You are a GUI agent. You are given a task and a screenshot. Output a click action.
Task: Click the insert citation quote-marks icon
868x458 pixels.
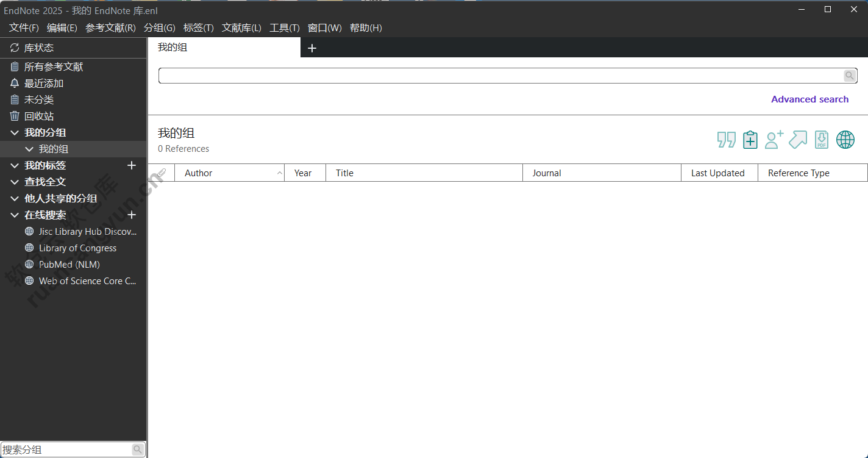click(726, 140)
